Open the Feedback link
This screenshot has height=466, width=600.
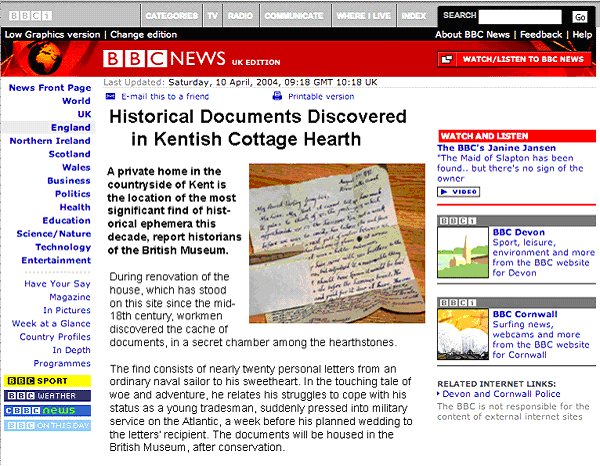(541, 34)
